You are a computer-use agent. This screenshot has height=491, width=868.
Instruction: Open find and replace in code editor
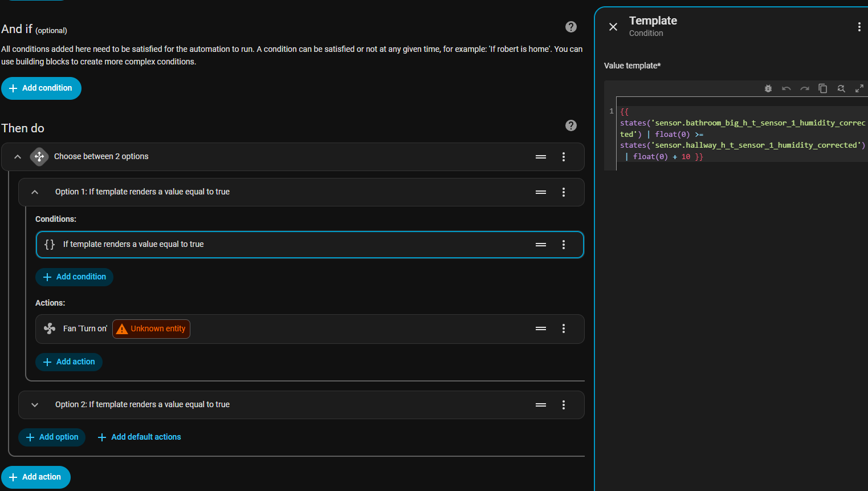(841, 88)
